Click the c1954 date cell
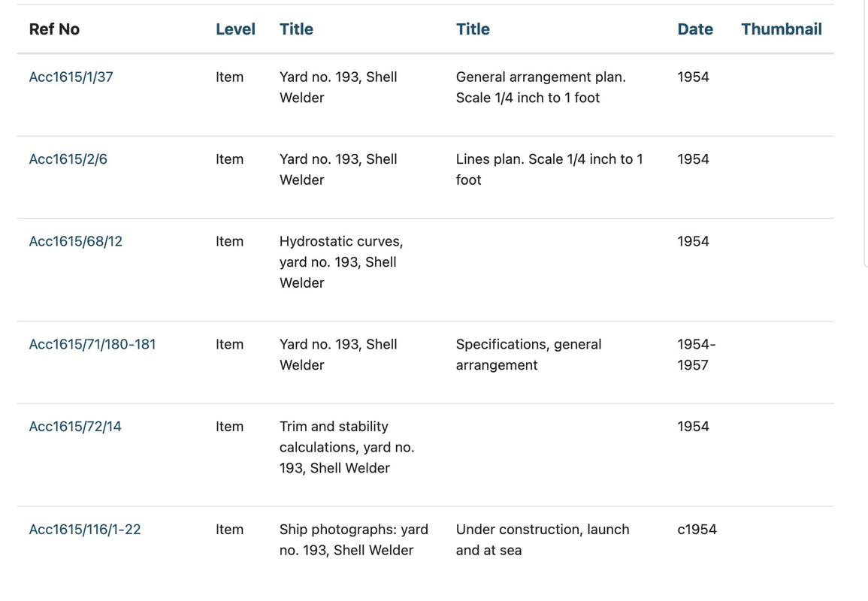Screen dimensions: 868x601 tap(697, 529)
